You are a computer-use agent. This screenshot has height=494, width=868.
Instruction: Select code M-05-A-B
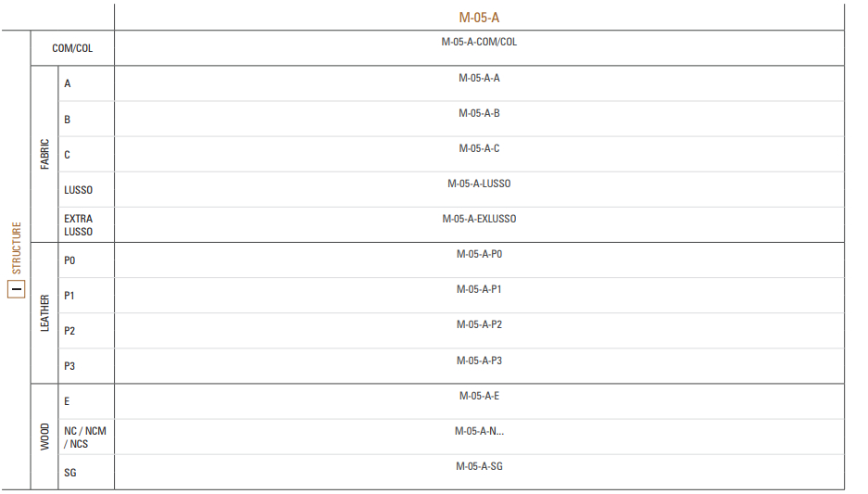point(479,114)
